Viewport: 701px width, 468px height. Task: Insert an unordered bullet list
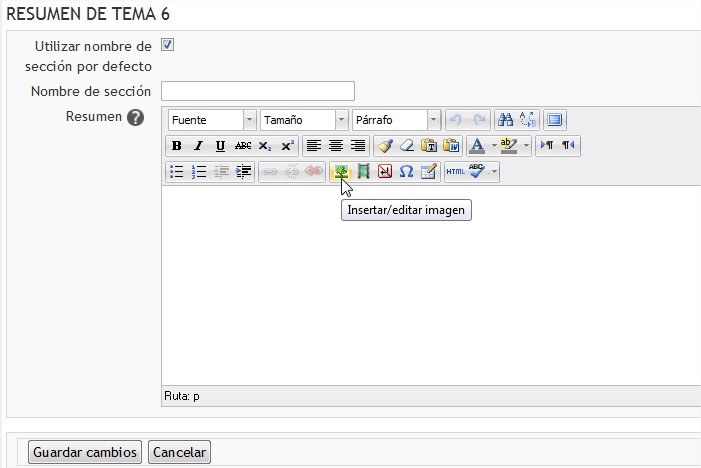pos(177,172)
